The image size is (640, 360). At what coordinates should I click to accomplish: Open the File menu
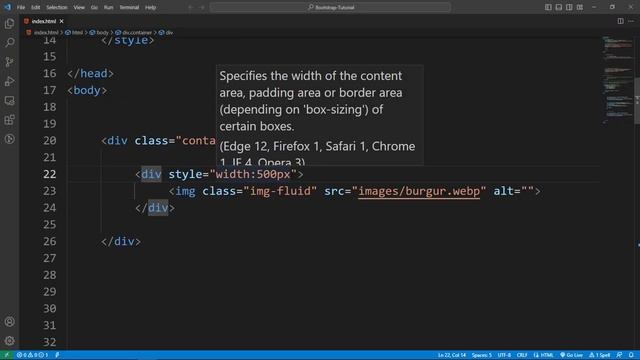[21, 7]
